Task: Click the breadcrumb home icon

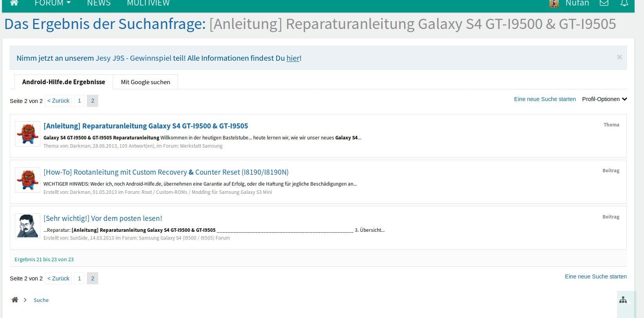Action: click(x=15, y=300)
